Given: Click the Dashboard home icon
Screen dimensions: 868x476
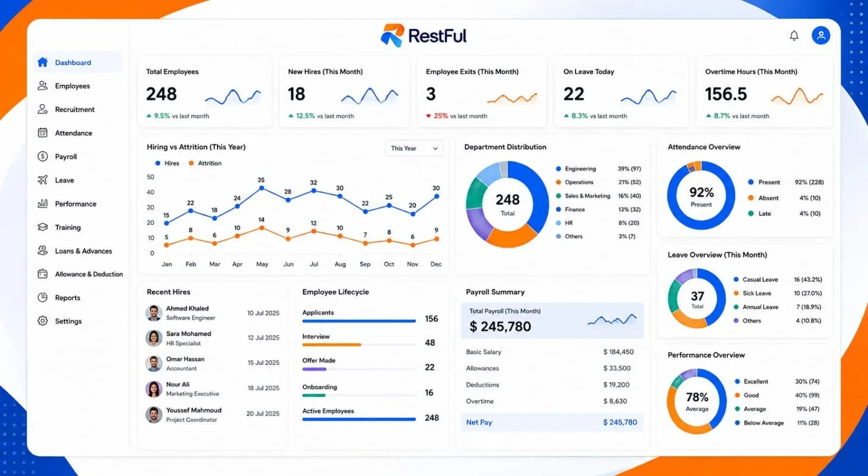Looking at the screenshot, I should pos(42,62).
